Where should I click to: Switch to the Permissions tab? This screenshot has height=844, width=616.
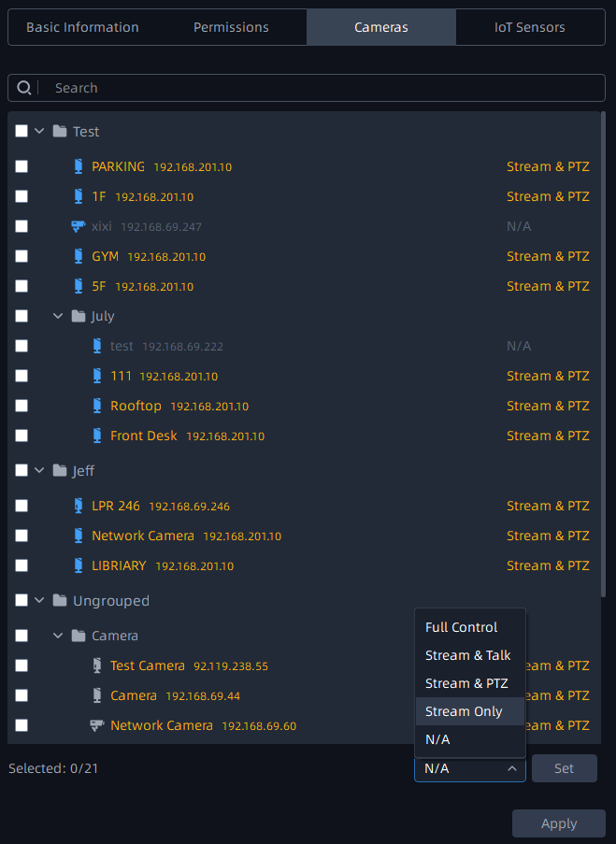231,27
